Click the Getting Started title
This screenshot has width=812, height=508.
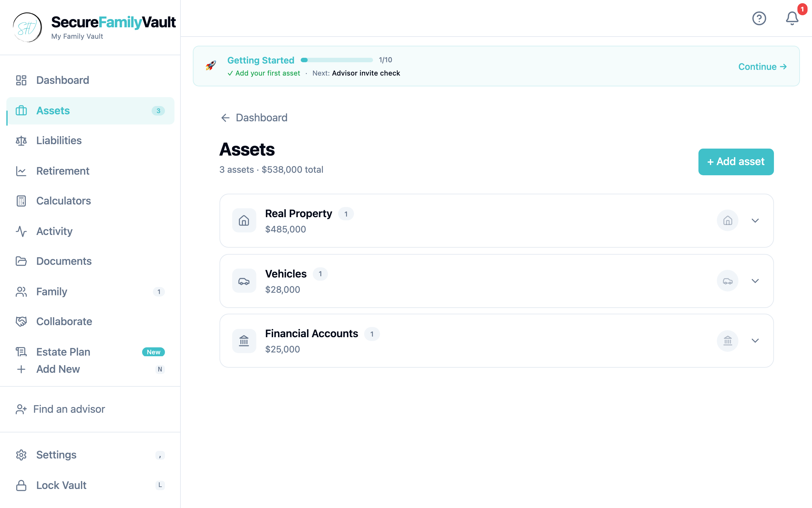tap(261, 60)
